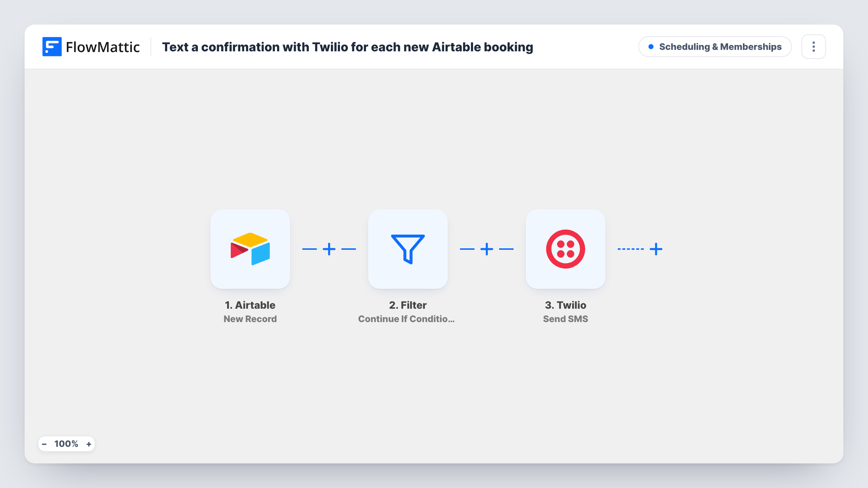Add a step between Airtable and Filter
The height and width of the screenshot is (488, 868).
(x=329, y=249)
